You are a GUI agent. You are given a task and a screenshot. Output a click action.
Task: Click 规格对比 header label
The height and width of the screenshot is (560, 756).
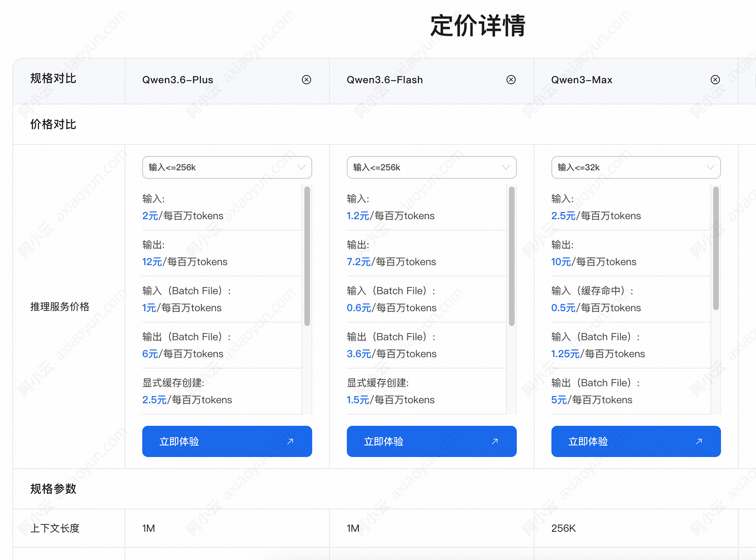(x=53, y=79)
